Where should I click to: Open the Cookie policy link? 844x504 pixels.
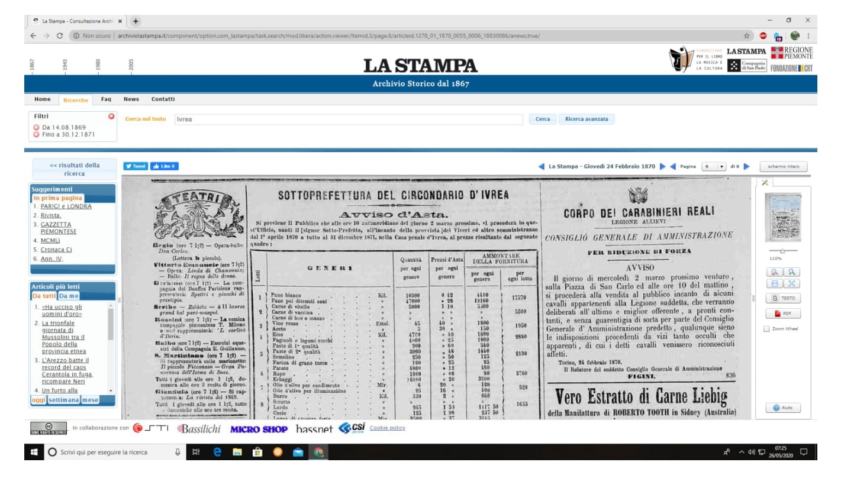coord(388,428)
